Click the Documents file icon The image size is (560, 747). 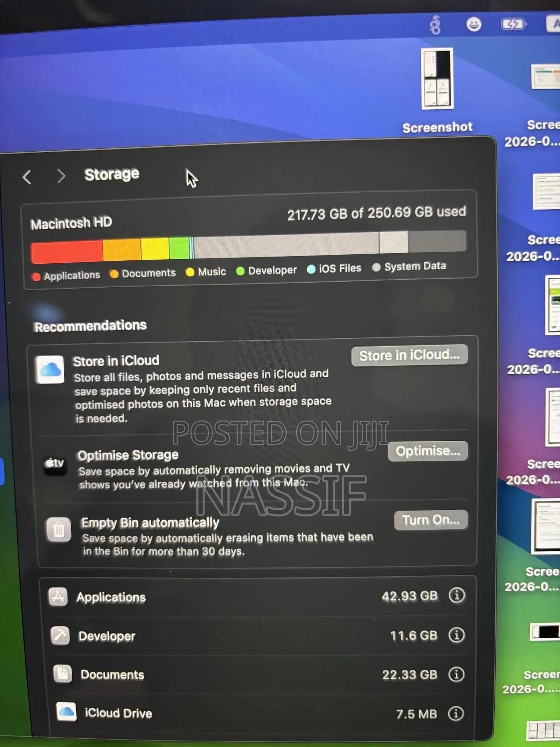tap(62, 674)
